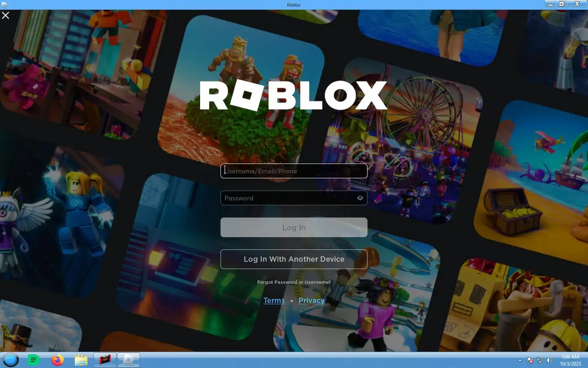The image size is (588, 368).
Task: Open the File Explorer folder icon
Action: click(81, 360)
